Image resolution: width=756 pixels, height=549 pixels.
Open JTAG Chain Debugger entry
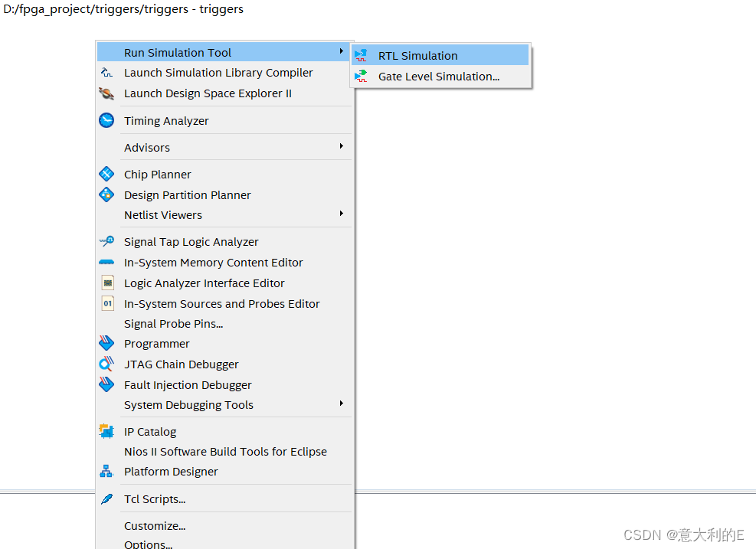pyautogui.click(x=224, y=364)
